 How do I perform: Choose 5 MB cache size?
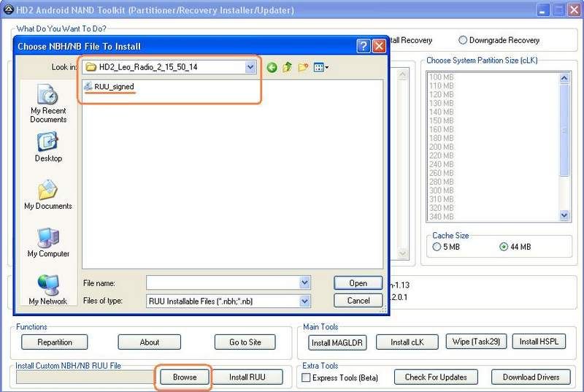point(437,247)
